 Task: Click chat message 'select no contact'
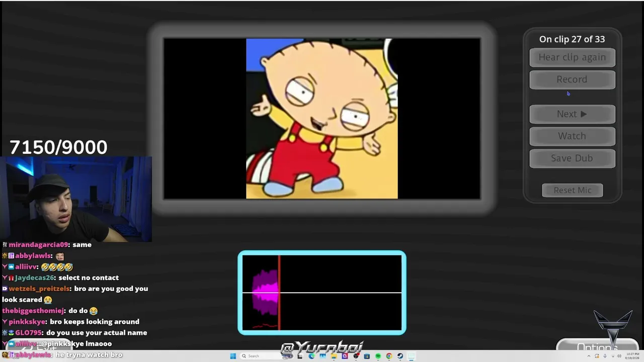pos(89,278)
